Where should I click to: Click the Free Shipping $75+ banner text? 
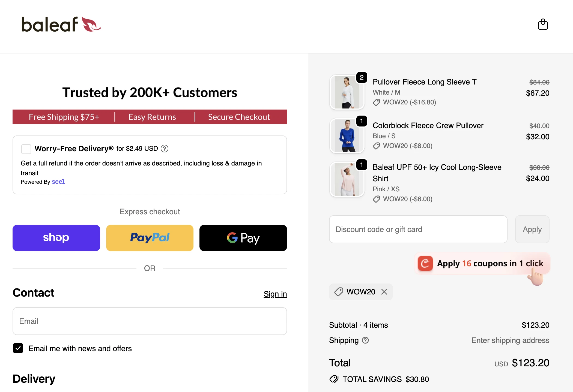coord(64,117)
